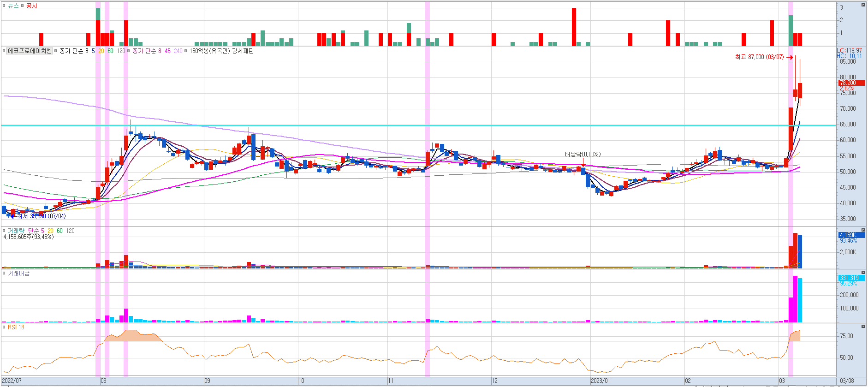Open the 종가 단순 8 moving average label
Viewport: 868px width, 387px height.
click(147, 51)
